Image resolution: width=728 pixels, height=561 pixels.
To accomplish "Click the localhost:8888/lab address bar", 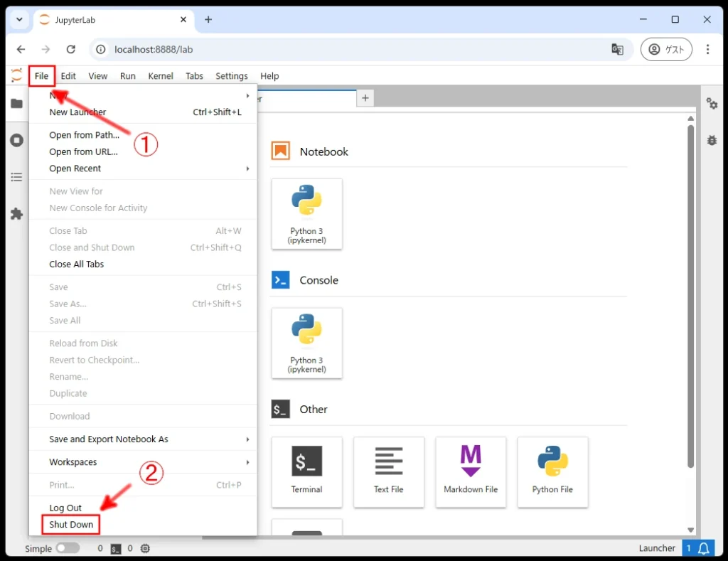I will click(360, 49).
